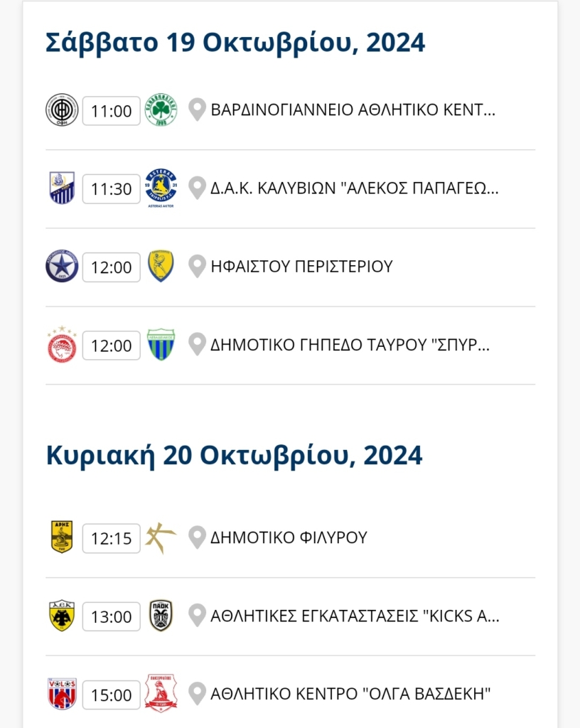The height and width of the screenshot is (728, 580).
Task: Click location pin next to ΗΦΑΙΣΤΟΥ ΠΕΡΙΣΤΕΡΙΟΥ
Action: tap(197, 267)
